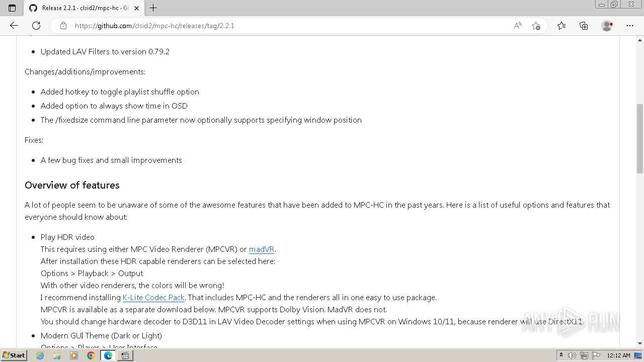Close the Release 2.2.1 browser tab
The image size is (644, 362).
point(136,8)
